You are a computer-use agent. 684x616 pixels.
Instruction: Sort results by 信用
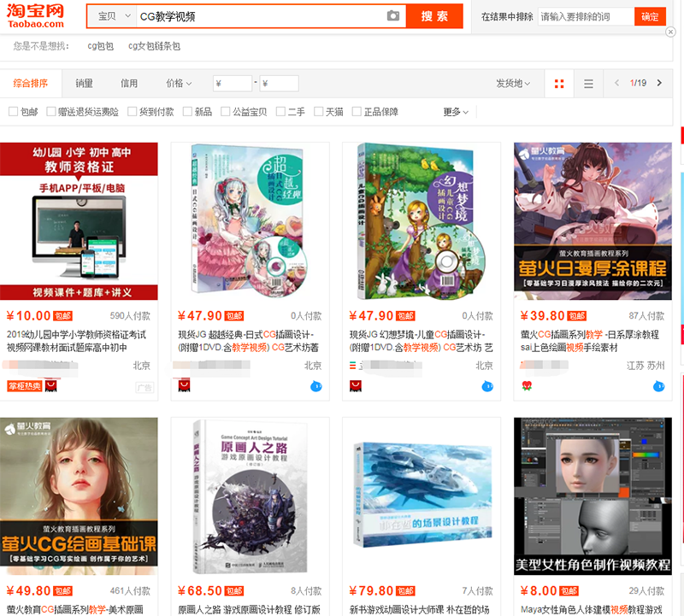pyautogui.click(x=129, y=83)
